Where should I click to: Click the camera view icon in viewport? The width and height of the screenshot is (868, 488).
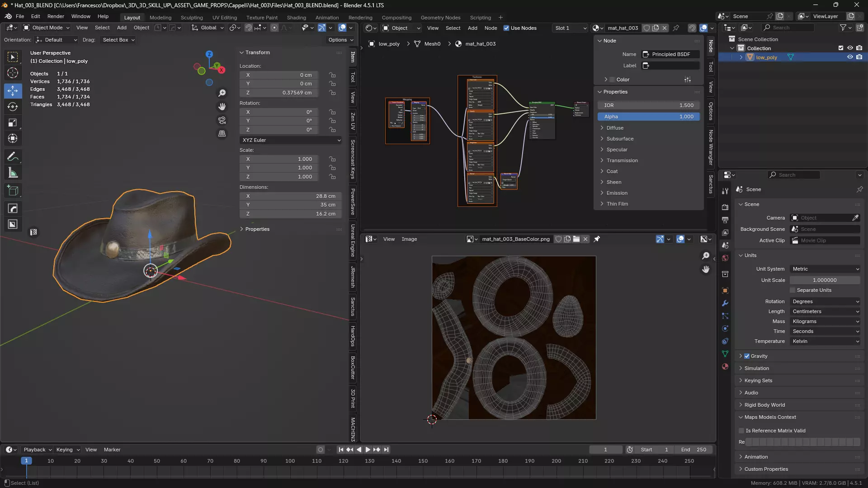(222, 120)
